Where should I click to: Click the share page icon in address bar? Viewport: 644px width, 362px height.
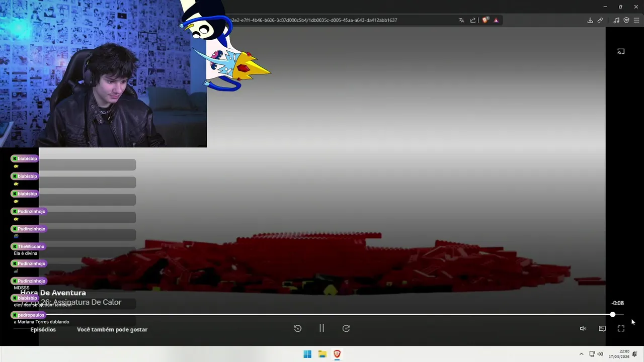pyautogui.click(x=473, y=20)
